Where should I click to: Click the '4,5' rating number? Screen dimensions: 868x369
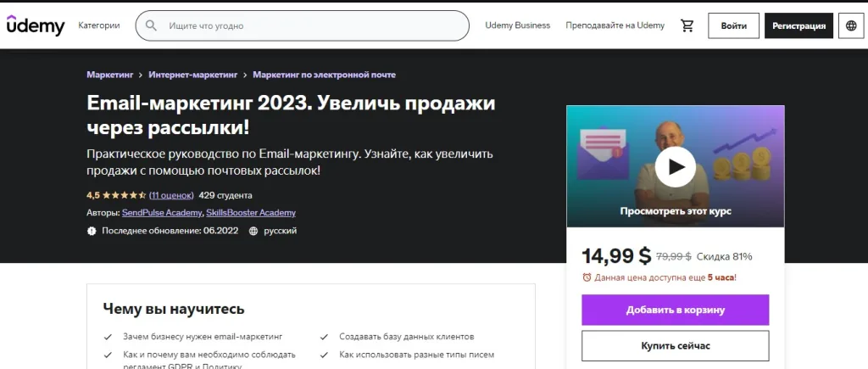(x=92, y=195)
